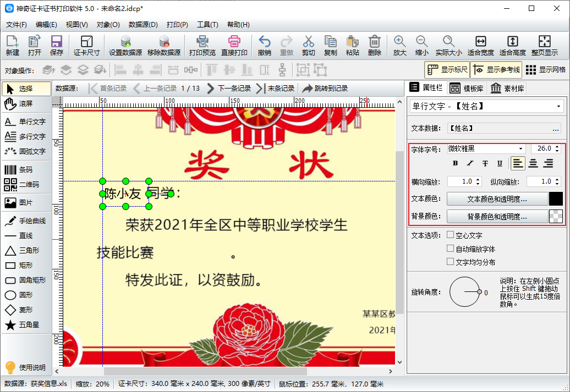This screenshot has height=392, width=570.
Task: Increase the font size stepper value
Action: [x=557, y=147]
